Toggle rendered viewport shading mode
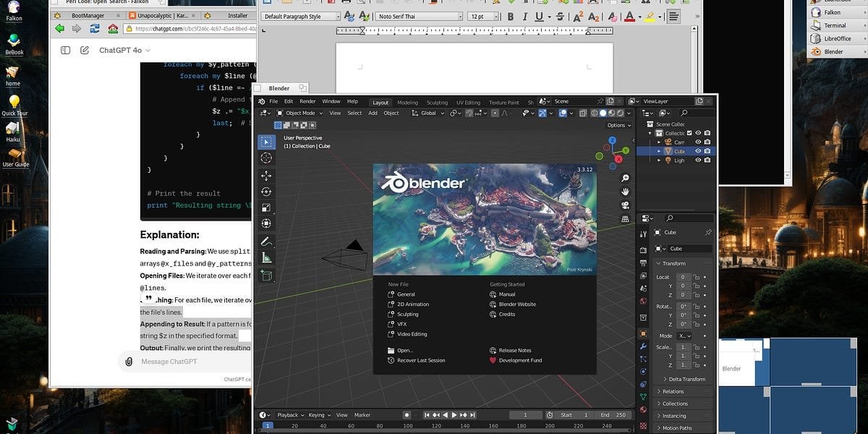The width and height of the screenshot is (868, 434). 618,113
